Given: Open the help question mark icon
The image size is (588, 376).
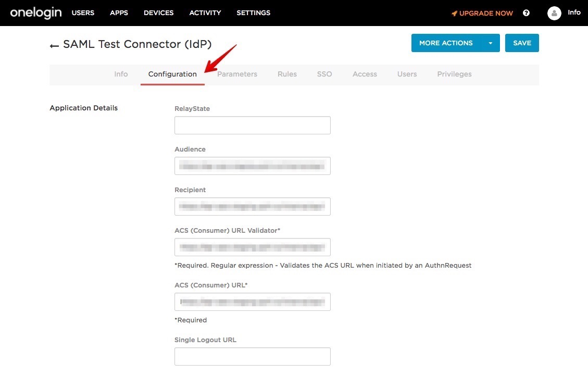Looking at the screenshot, I should point(526,13).
